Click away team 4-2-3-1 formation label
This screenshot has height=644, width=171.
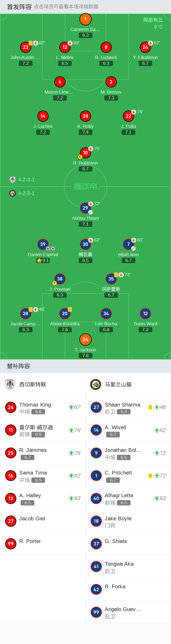coord(26,193)
